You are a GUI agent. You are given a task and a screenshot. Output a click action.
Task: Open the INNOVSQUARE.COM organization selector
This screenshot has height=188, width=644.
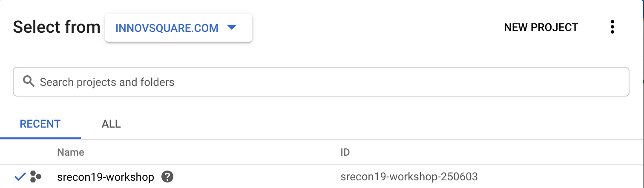(178, 28)
